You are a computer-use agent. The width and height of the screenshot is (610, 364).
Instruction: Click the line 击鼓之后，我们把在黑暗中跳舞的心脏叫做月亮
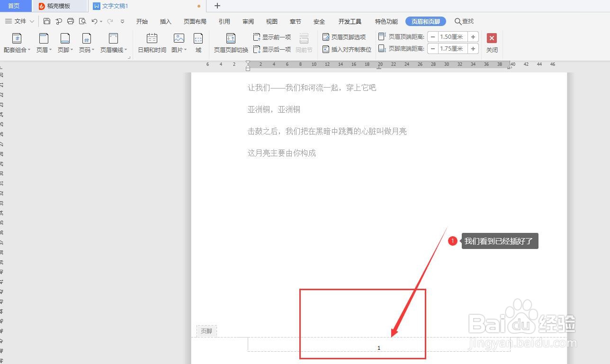[x=327, y=131]
